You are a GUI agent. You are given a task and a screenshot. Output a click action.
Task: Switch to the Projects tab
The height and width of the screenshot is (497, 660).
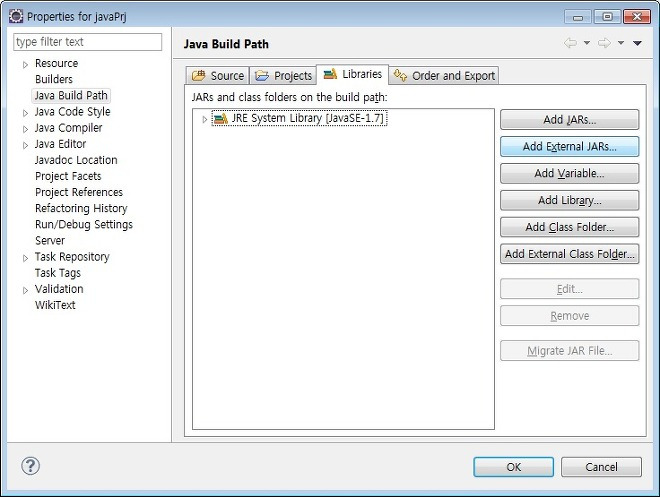283,76
